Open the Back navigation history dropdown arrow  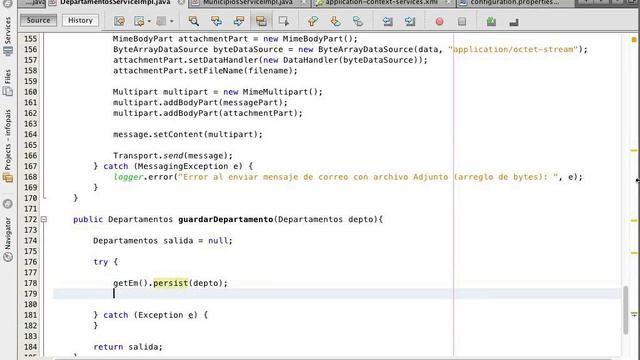click(149, 21)
